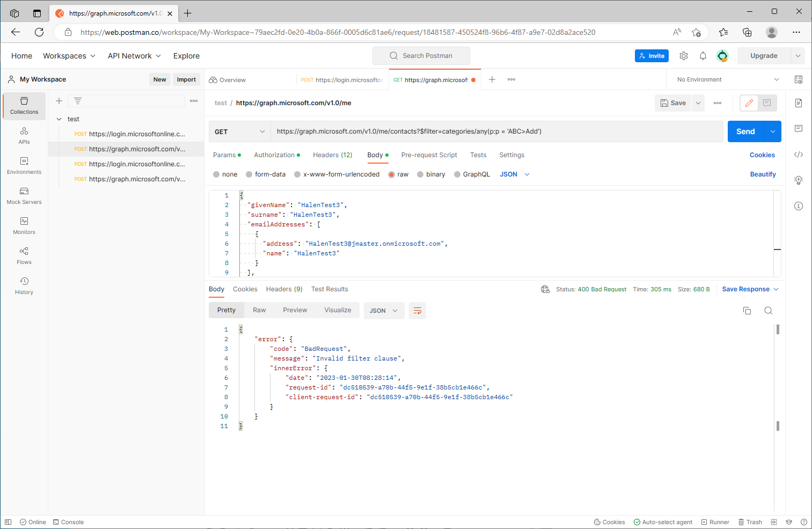Beautify the JSON request body
The height and width of the screenshot is (529, 812).
763,174
